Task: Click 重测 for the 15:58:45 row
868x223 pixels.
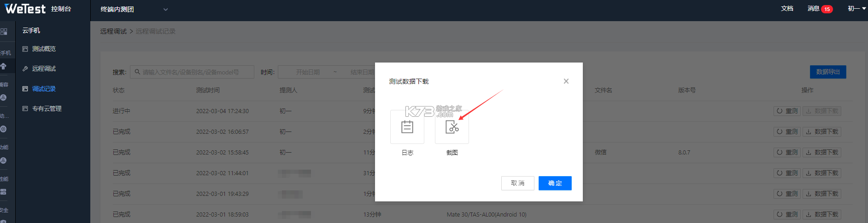Action: pyautogui.click(x=787, y=152)
